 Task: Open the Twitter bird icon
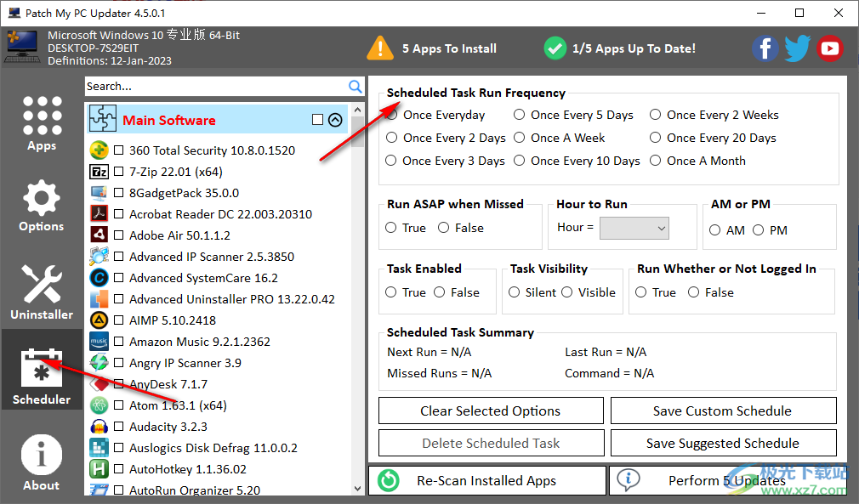coord(797,48)
